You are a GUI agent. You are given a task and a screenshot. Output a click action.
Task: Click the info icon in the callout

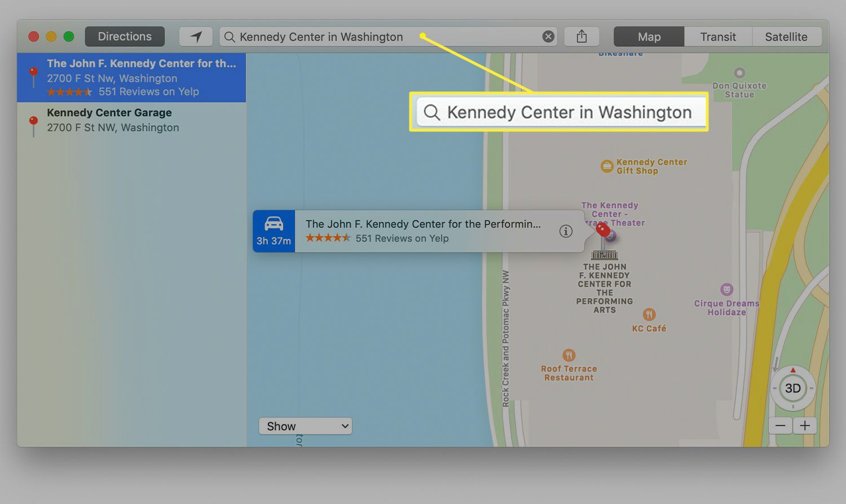click(566, 231)
